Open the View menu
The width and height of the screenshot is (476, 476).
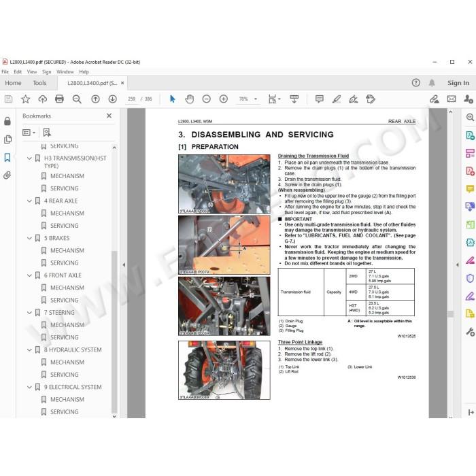[32, 72]
